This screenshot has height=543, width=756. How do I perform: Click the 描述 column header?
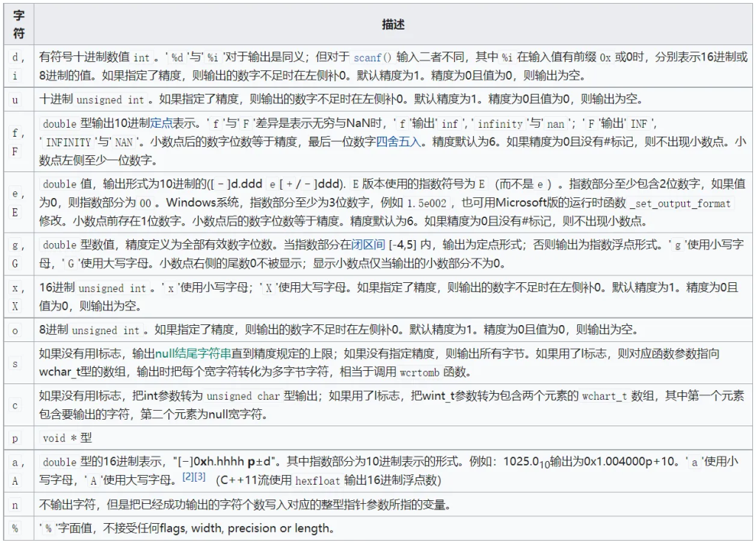(x=394, y=25)
